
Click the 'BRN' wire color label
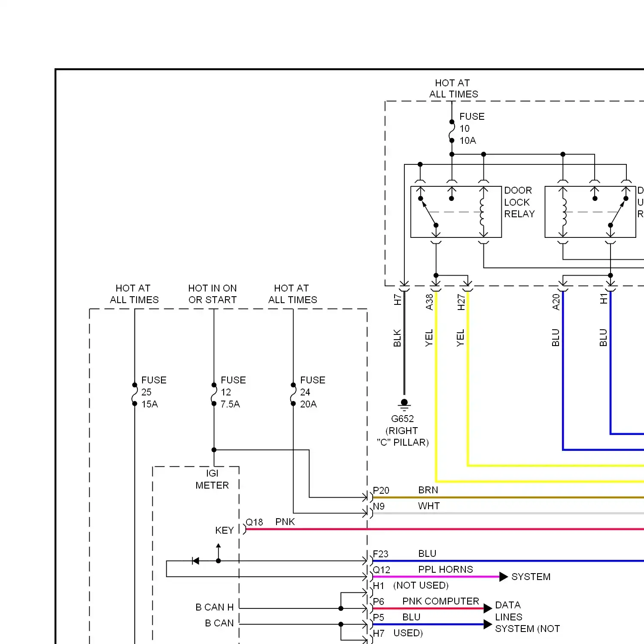428,490
